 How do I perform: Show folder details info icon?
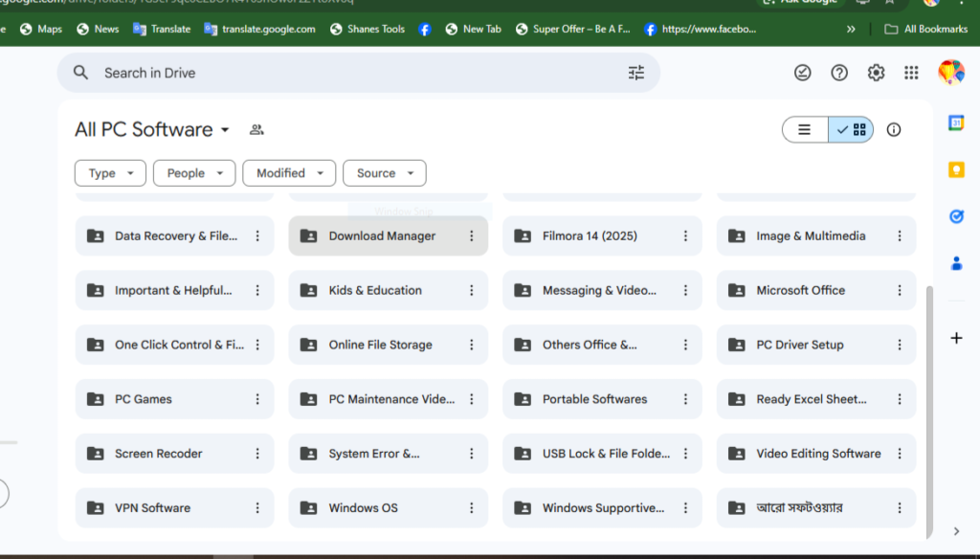[894, 129]
